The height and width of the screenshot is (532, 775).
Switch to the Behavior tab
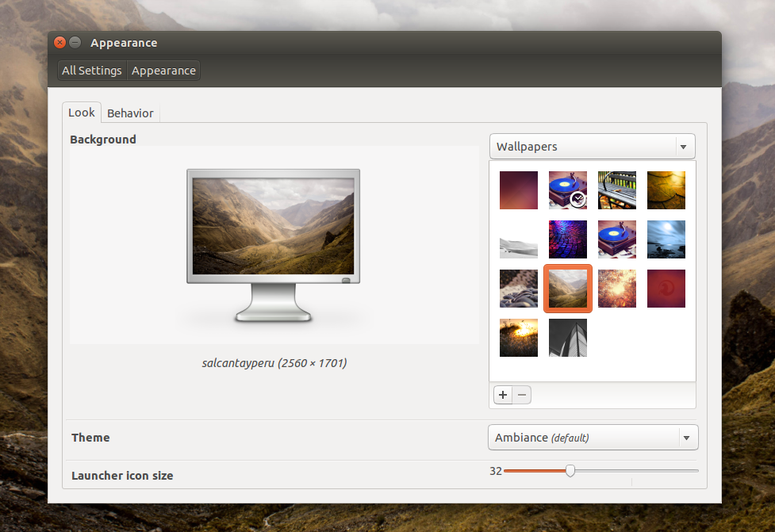pos(130,113)
